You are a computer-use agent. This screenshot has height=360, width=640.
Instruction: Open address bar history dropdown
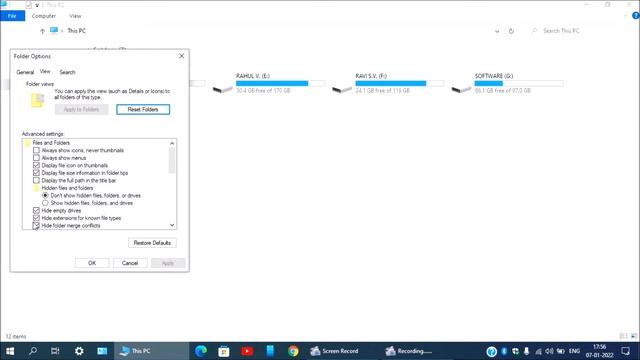(497, 31)
